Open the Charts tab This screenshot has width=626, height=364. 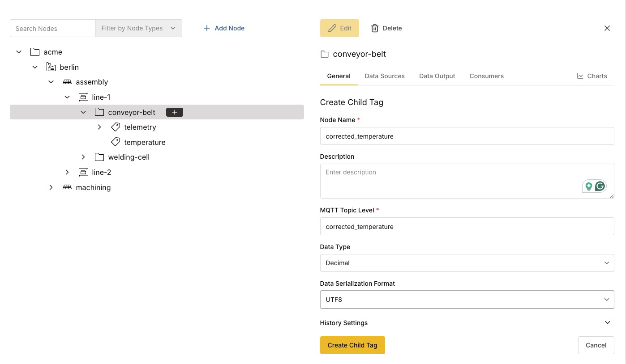tap(592, 76)
